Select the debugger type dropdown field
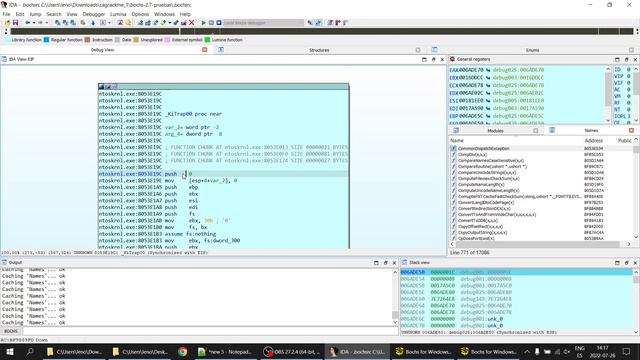Screen dimensions: 640x360 264,23
